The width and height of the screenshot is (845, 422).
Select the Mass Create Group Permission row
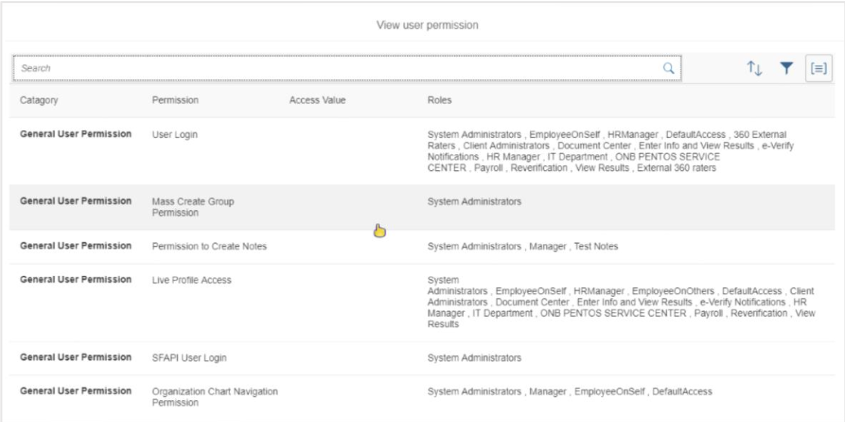192,207
